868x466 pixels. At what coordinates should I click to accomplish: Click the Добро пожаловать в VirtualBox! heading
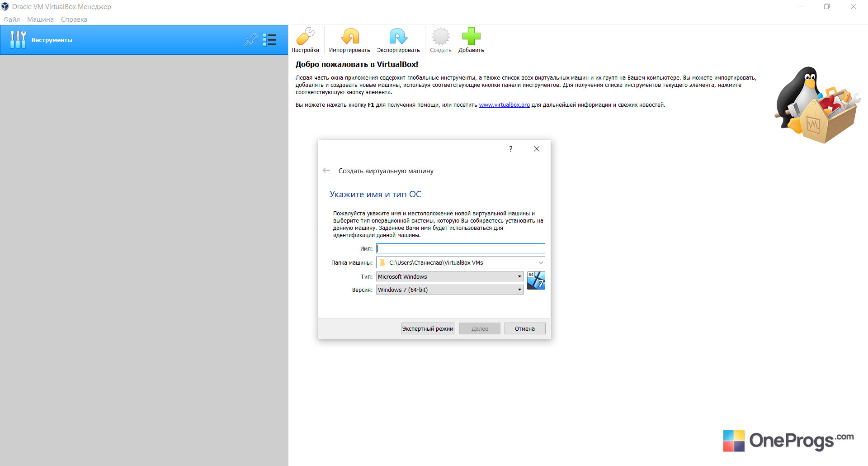click(x=357, y=64)
